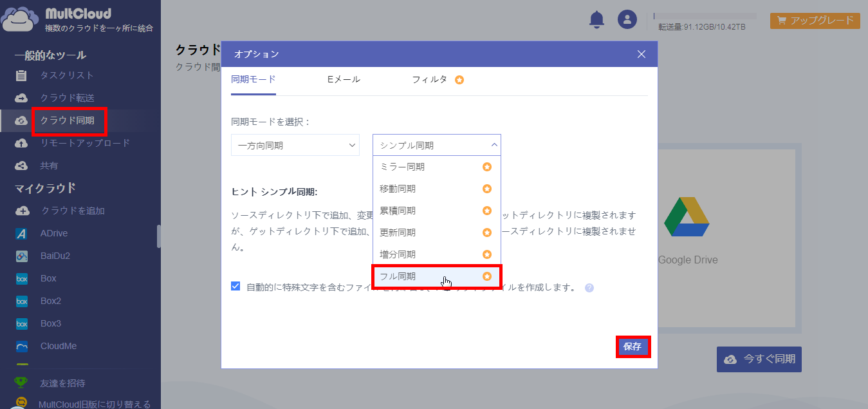
Task: Choose ミラー同期 from the list
Action: click(437, 167)
